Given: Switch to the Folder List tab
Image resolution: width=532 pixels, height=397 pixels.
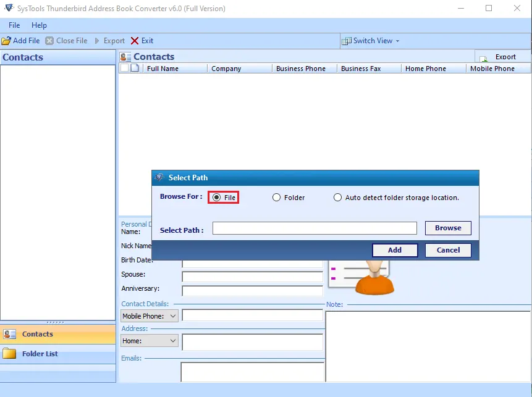Looking at the screenshot, I should [x=58, y=354].
